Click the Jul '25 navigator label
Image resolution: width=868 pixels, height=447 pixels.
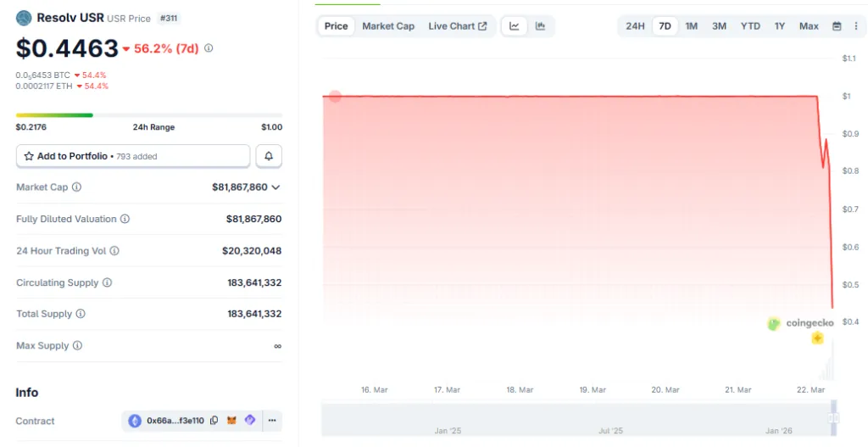coord(610,430)
